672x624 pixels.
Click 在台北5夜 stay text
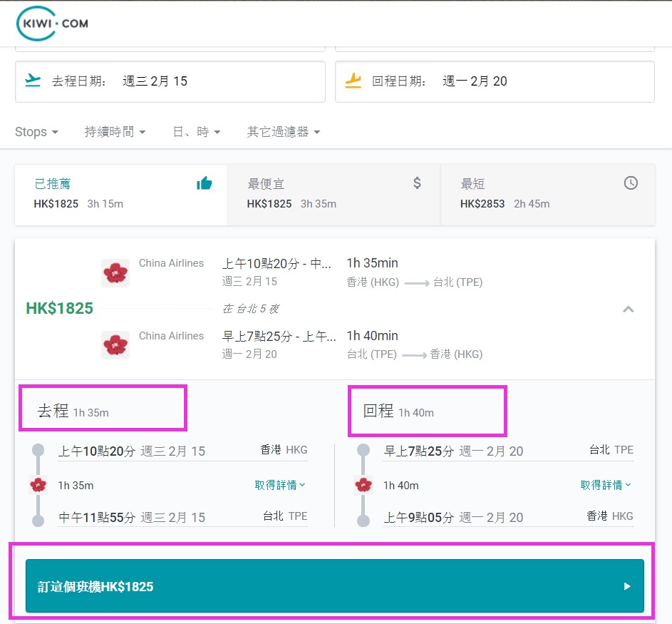click(x=251, y=309)
